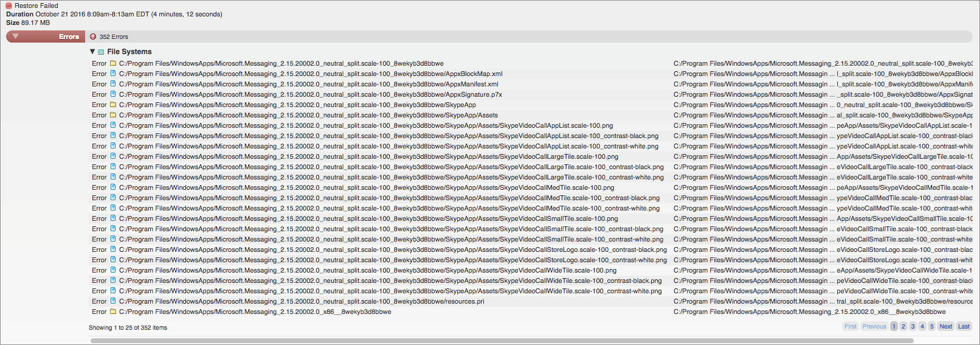Click file icon of SkypeVideoCallSmallTile.scale-100.png row

pos(113,218)
